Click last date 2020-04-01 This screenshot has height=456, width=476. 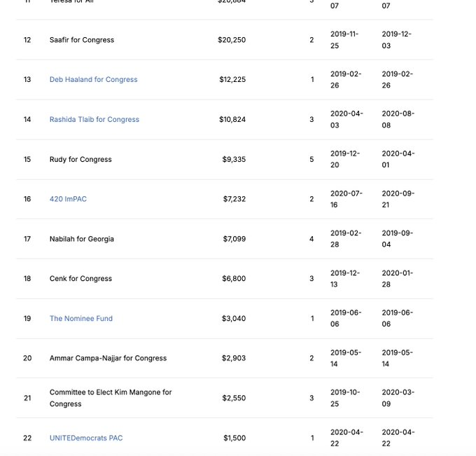pyautogui.click(x=398, y=159)
